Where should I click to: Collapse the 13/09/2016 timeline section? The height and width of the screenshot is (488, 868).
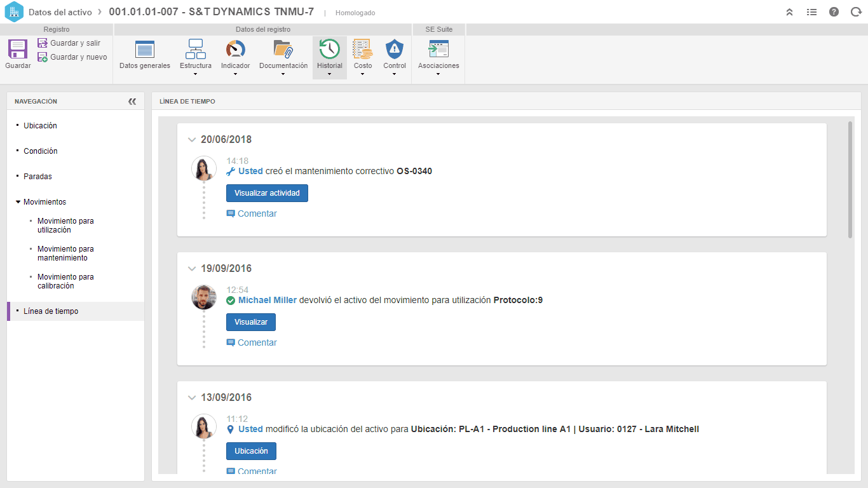192,398
